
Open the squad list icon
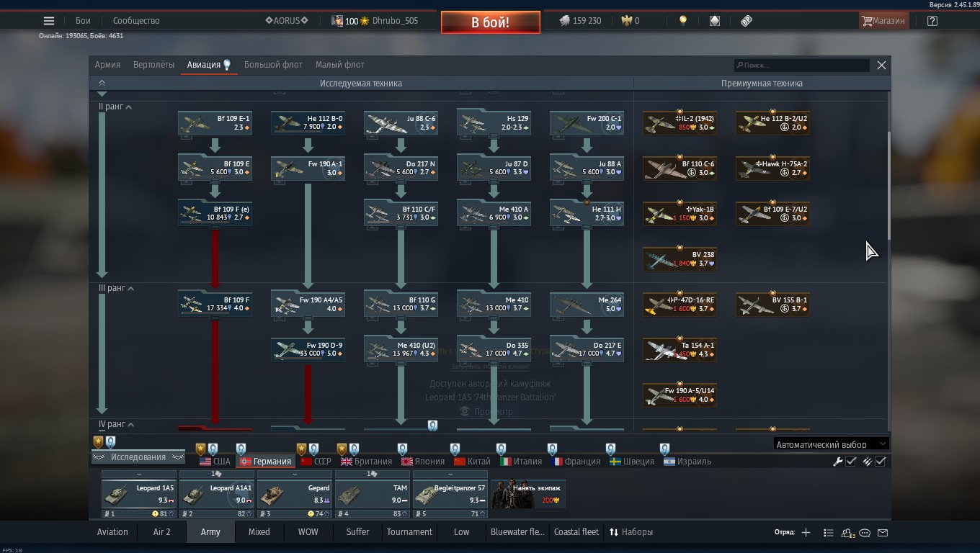pos(828,532)
